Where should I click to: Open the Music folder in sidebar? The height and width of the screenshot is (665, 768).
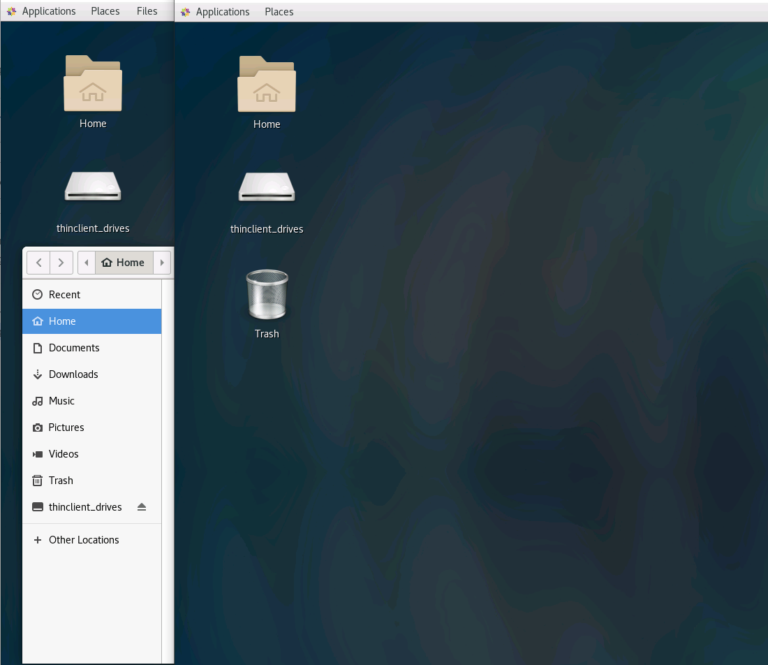[x=61, y=401]
